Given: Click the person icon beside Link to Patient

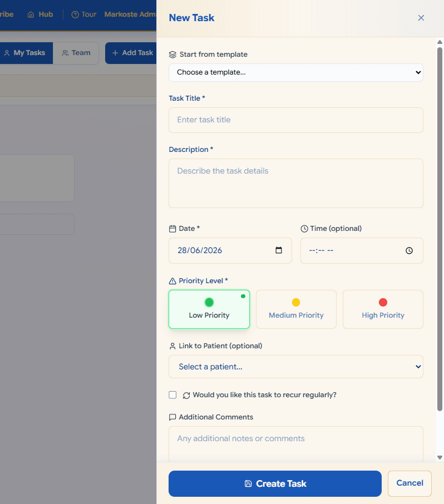Looking at the screenshot, I should [x=172, y=346].
